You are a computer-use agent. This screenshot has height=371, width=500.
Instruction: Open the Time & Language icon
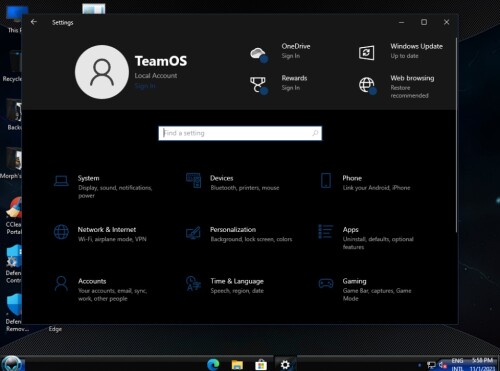pyautogui.click(x=193, y=284)
